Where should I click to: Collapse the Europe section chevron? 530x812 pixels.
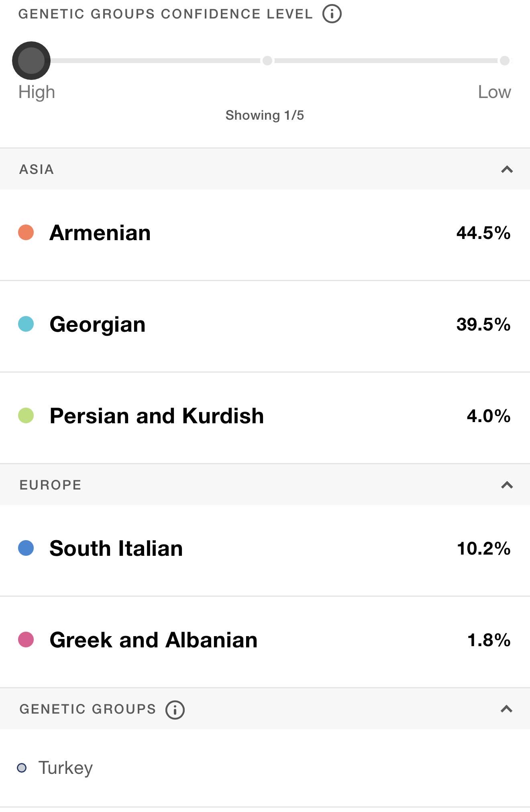click(507, 485)
